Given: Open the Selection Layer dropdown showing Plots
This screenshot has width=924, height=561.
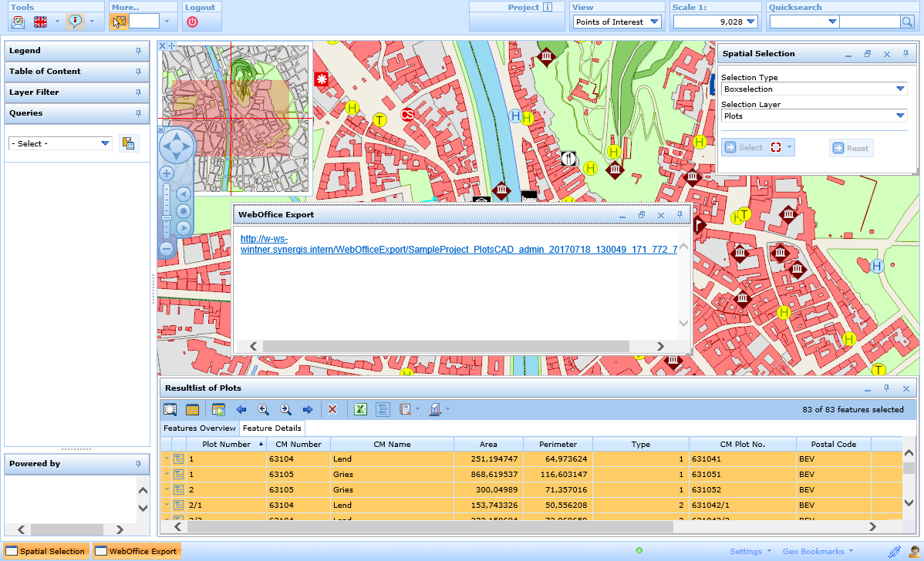Looking at the screenshot, I should tap(900, 115).
